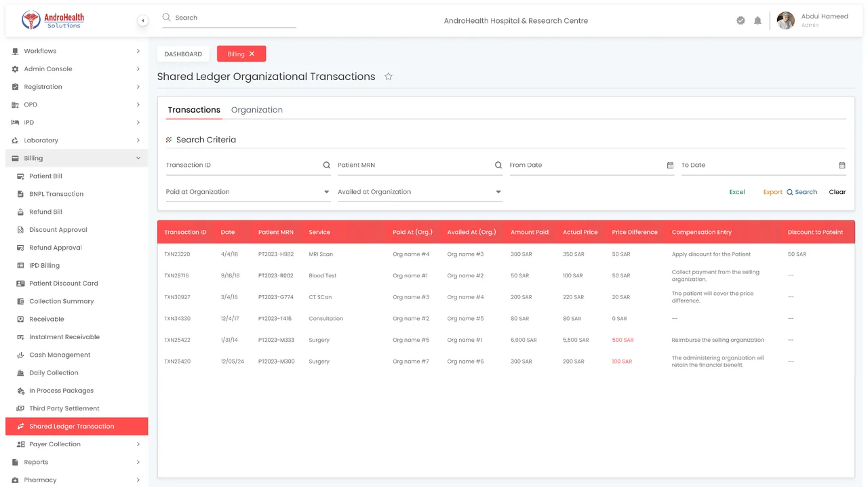This screenshot has width=868, height=487.
Task: Click the From Date field
Action: (591, 165)
